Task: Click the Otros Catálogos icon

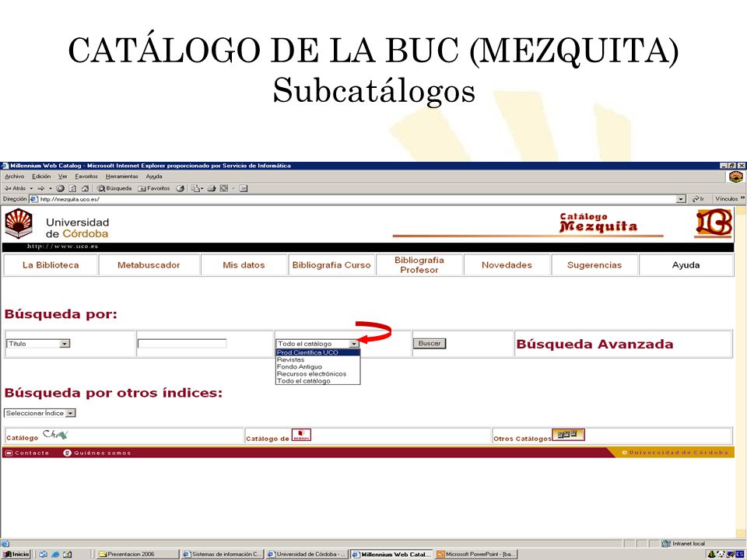Action: [568, 434]
